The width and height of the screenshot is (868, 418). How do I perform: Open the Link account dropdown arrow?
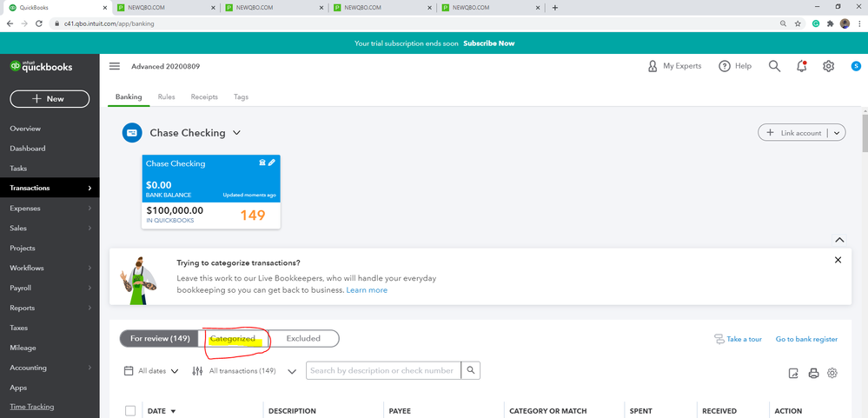tap(837, 133)
